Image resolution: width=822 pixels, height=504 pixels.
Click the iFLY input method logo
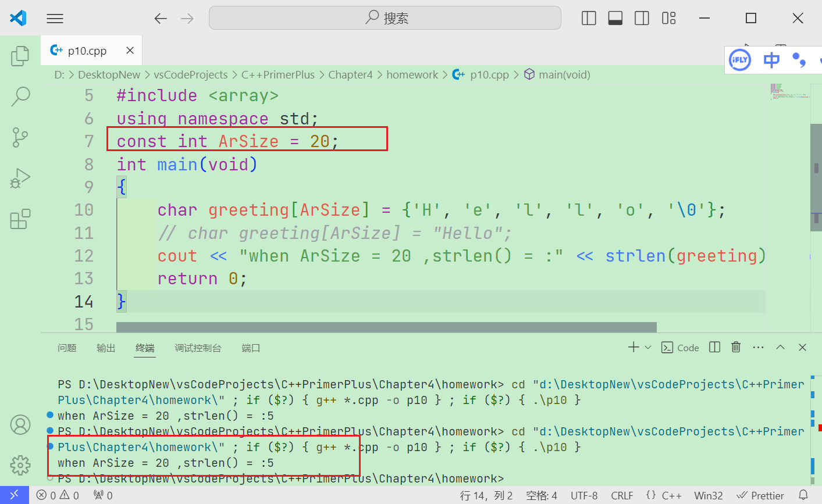click(x=740, y=60)
